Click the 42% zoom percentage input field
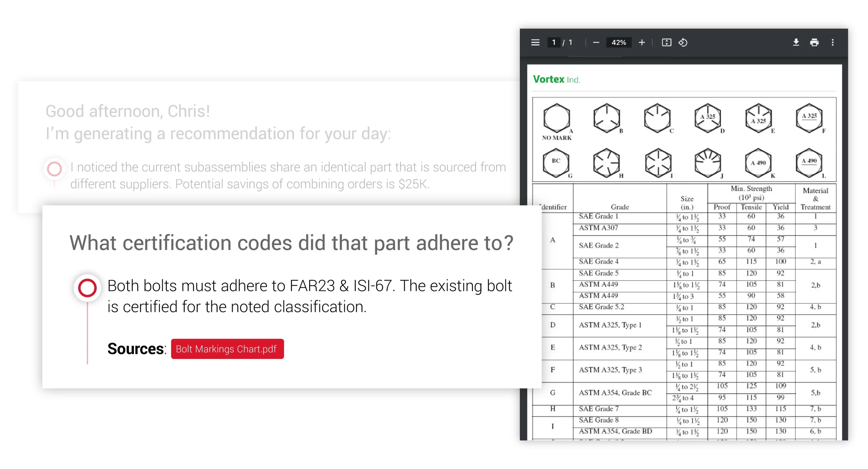The image size is (868, 469). coord(619,42)
